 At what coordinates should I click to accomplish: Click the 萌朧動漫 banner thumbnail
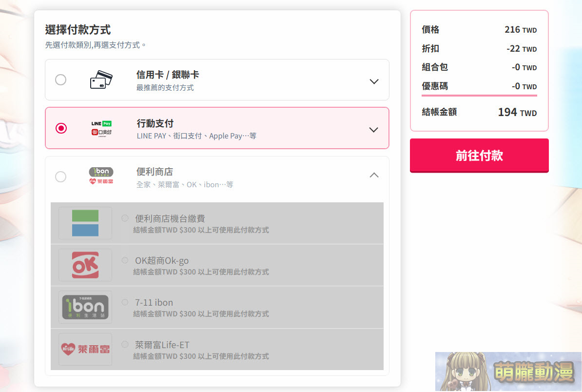coord(508,371)
